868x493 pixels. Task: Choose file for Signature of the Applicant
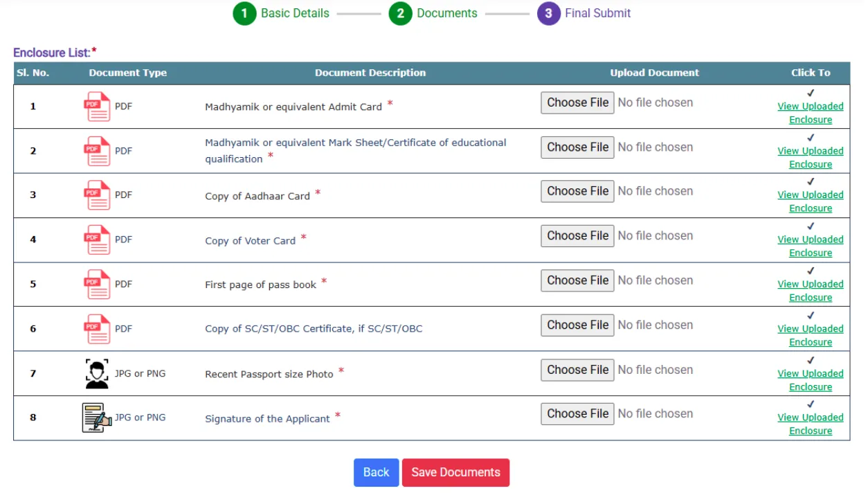click(577, 414)
